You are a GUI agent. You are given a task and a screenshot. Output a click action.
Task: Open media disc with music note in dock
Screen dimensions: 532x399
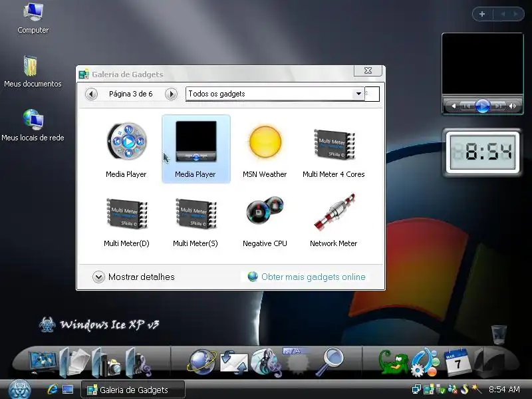267,362
